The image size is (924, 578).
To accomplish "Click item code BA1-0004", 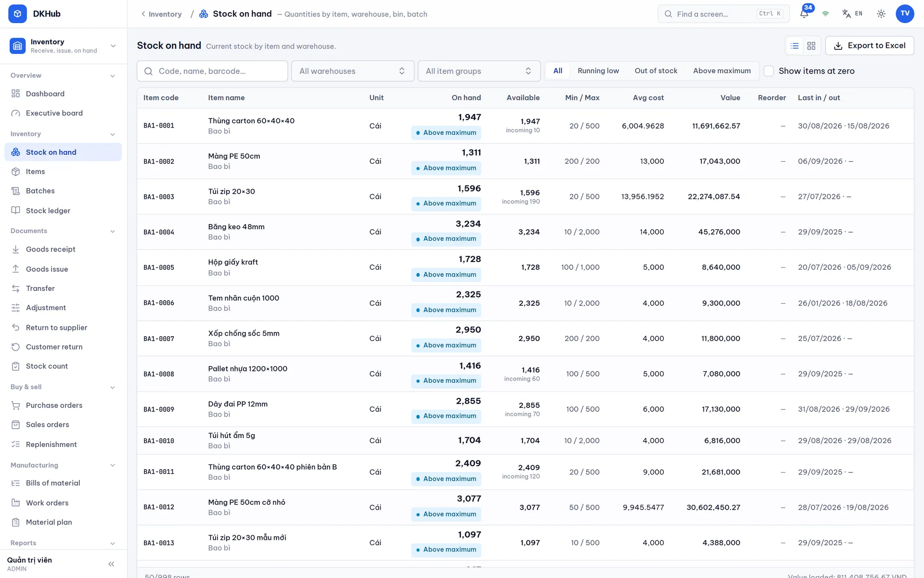I will click(x=159, y=232).
